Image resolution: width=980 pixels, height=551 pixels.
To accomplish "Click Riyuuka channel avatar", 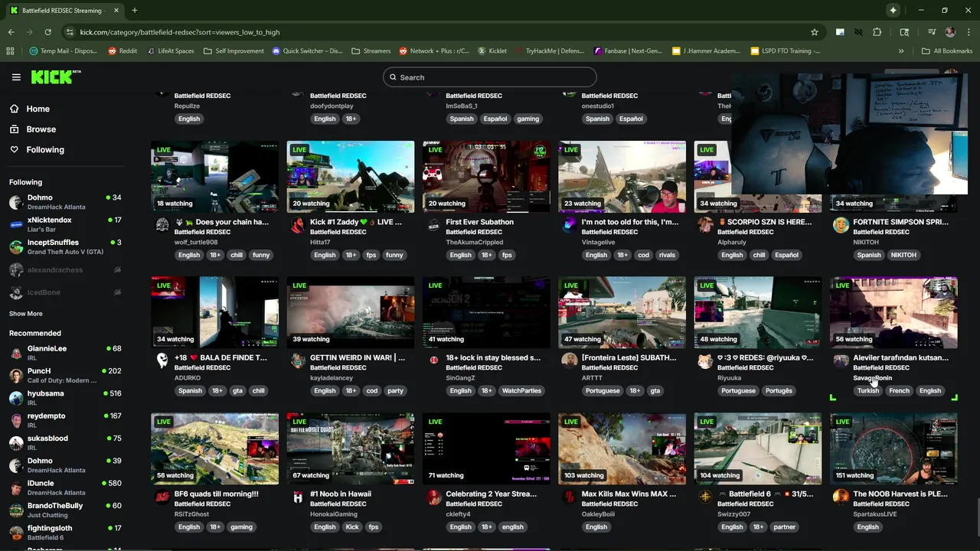I will point(704,360).
